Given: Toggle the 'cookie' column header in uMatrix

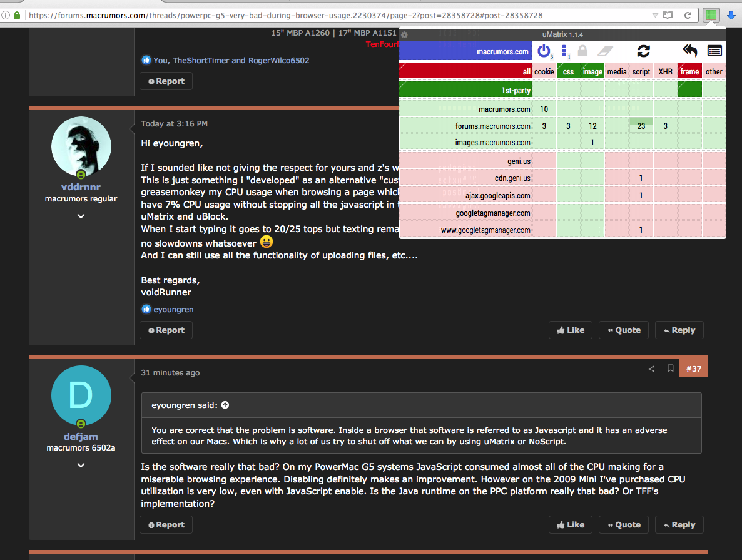Looking at the screenshot, I should pyautogui.click(x=544, y=71).
